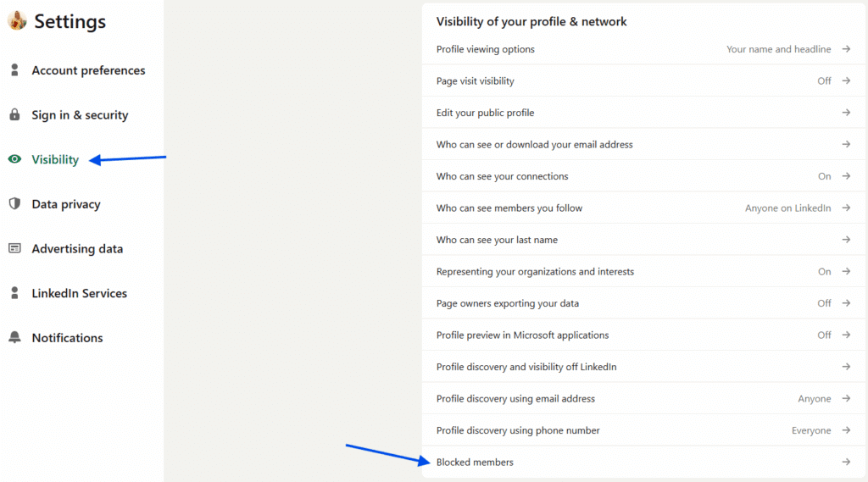Image resolution: width=868 pixels, height=482 pixels.
Task: Change Page visit visibility Off setting
Action: point(824,81)
